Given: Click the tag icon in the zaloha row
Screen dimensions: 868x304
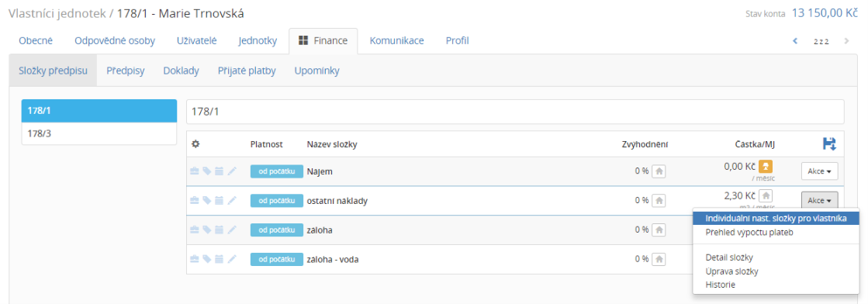Looking at the screenshot, I should (x=206, y=230).
